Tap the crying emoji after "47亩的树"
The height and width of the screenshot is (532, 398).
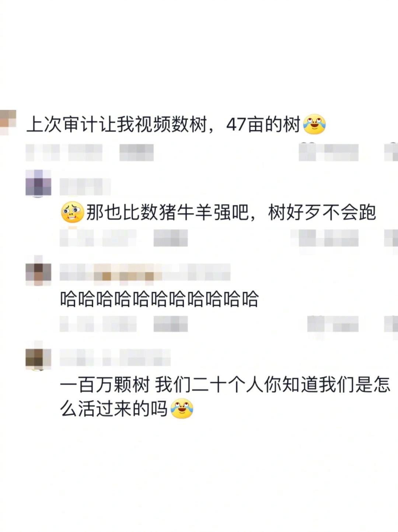314,125
